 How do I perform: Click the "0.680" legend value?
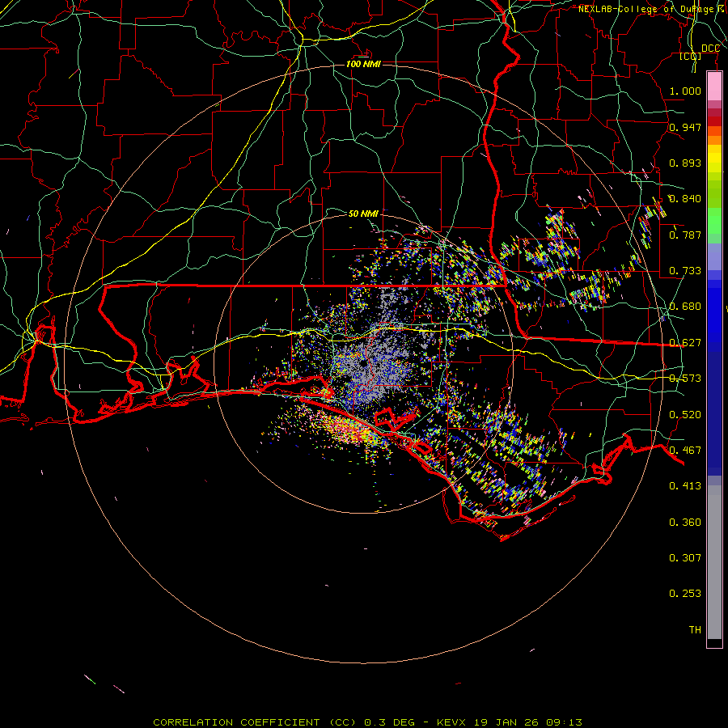pyautogui.click(x=685, y=307)
